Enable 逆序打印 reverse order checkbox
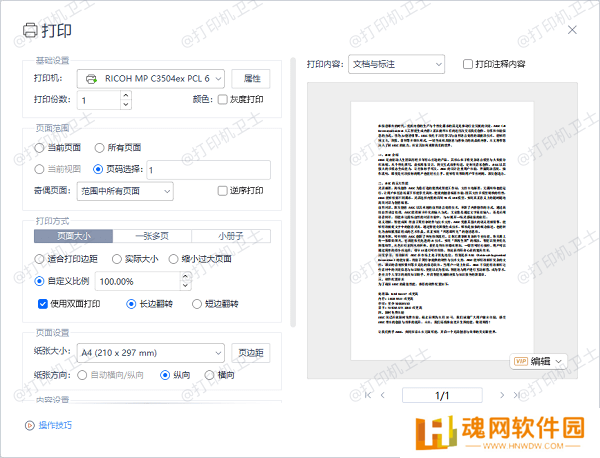 click(222, 191)
